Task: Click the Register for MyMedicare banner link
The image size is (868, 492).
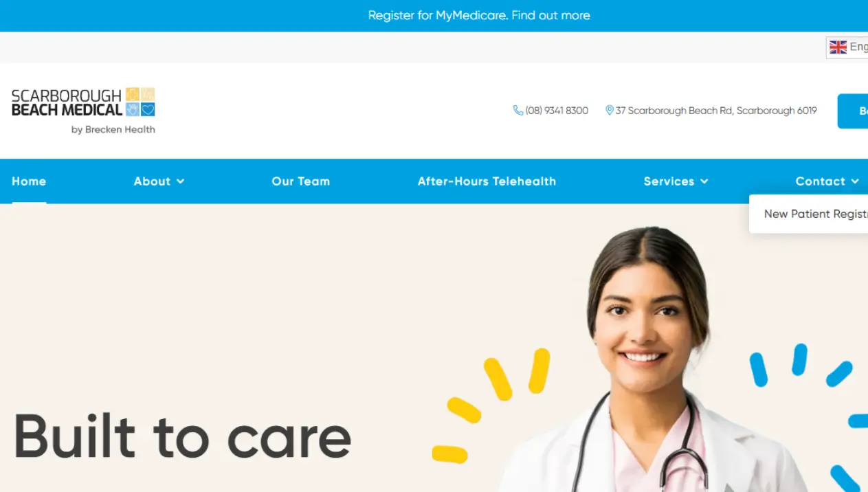Action: [479, 15]
